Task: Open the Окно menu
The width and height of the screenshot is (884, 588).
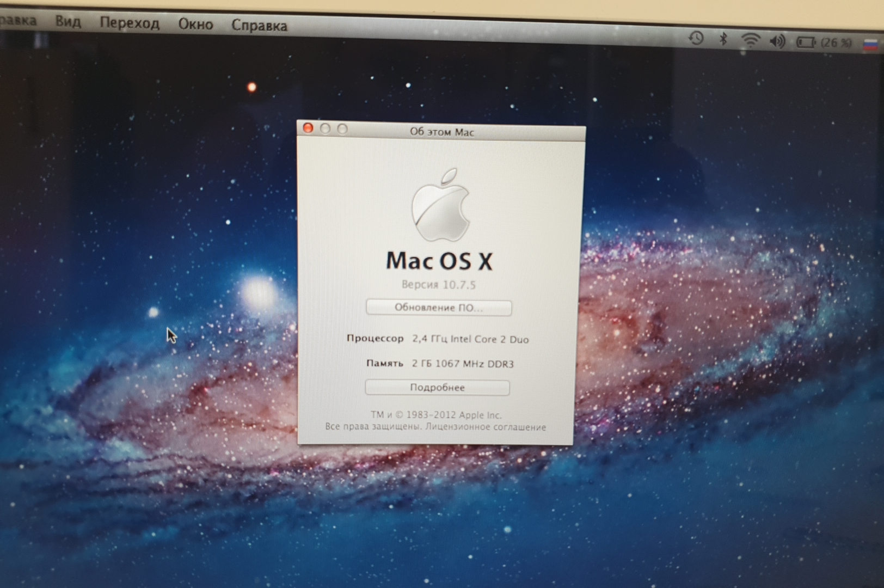Action: (195, 24)
